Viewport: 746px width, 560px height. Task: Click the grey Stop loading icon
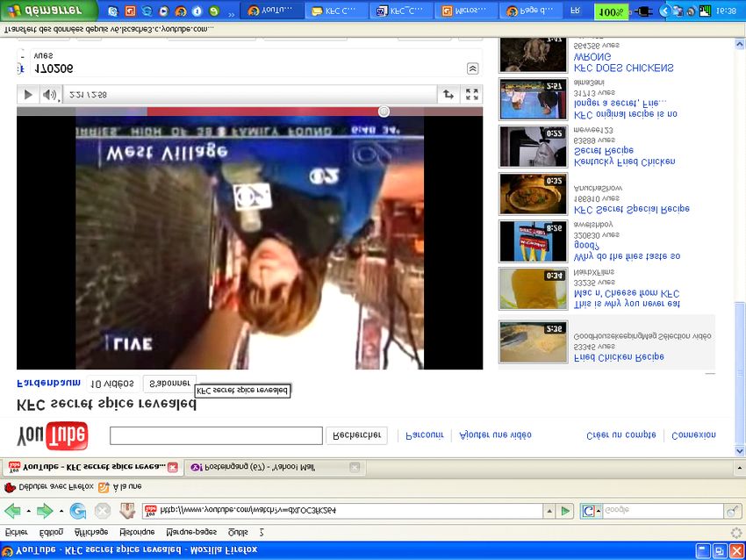[x=103, y=511]
